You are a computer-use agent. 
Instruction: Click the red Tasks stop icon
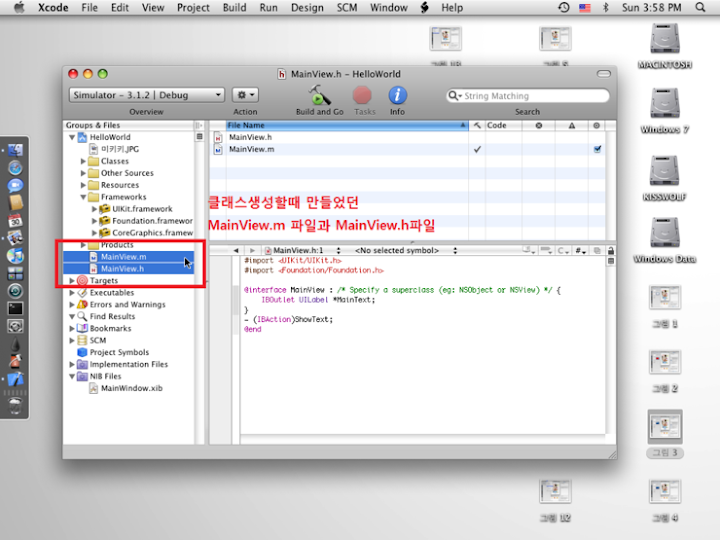click(362, 96)
